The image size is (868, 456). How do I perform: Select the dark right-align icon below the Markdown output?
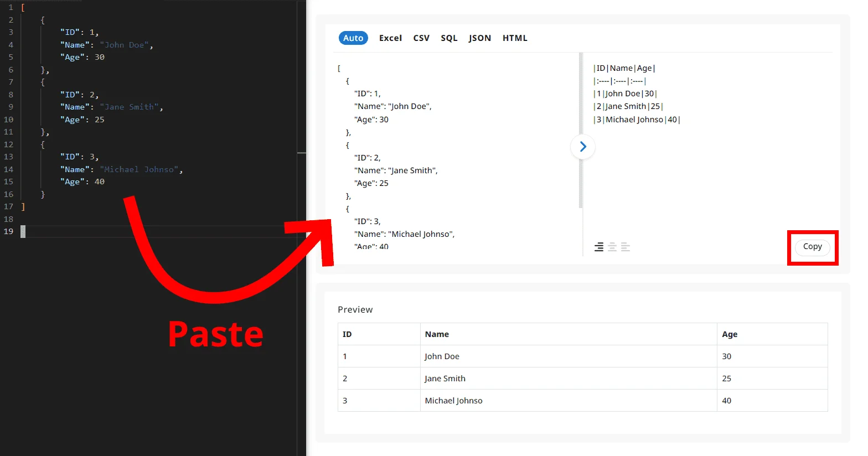pyautogui.click(x=599, y=247)
